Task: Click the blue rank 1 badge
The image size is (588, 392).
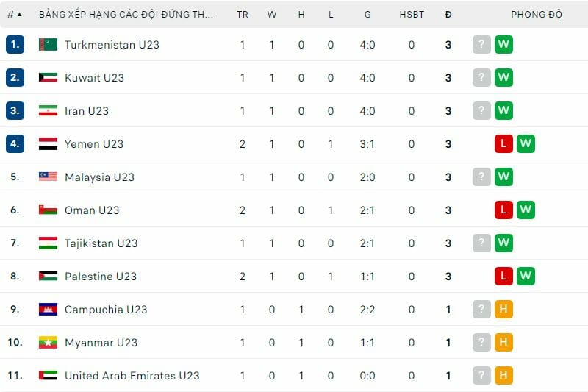Action: (15, 45)
